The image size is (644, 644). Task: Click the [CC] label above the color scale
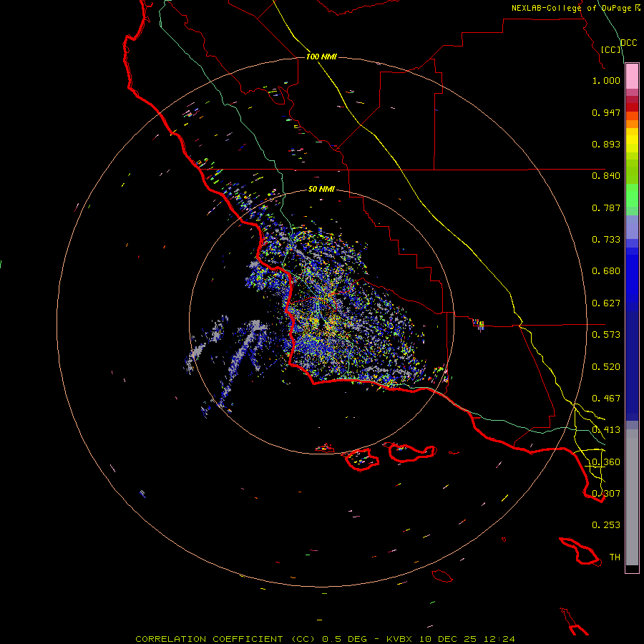click(x=611, y=49)
